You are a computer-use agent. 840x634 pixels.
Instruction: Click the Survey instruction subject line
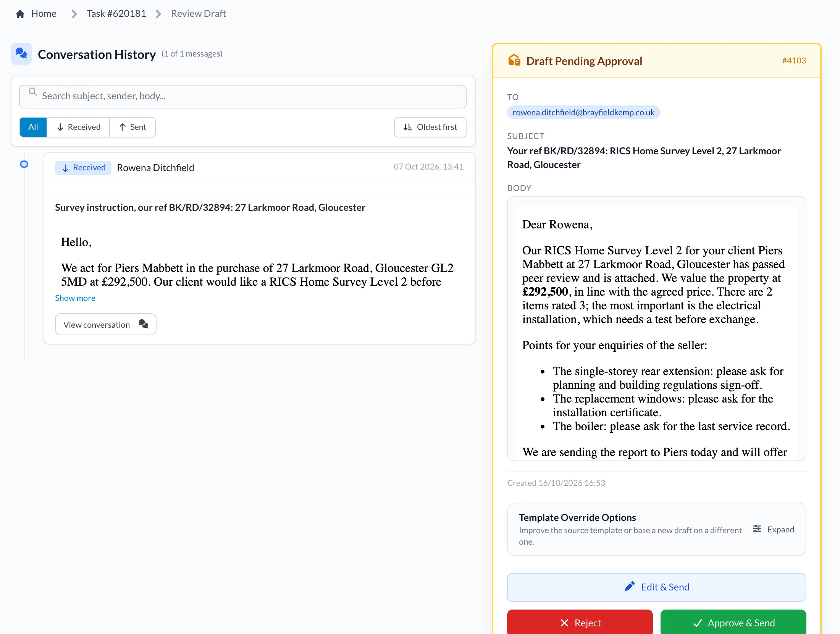point(210,207)
